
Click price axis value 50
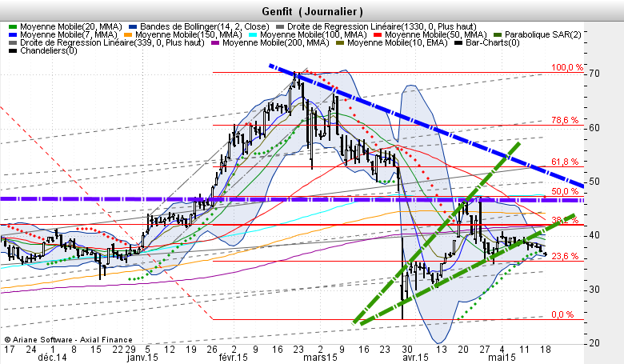tap(594, 182)
